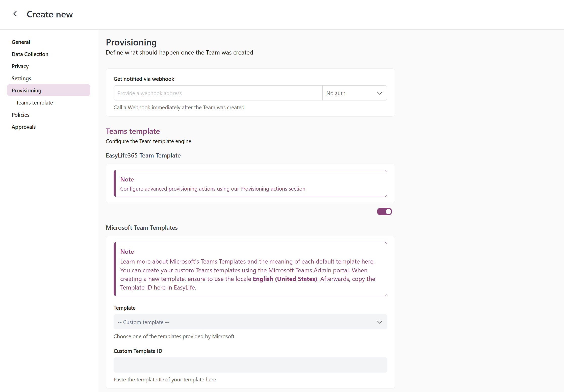This screenshot has height=392, width=564.
Task: Focus the Custom Template ID field
Action: point(250,365)
